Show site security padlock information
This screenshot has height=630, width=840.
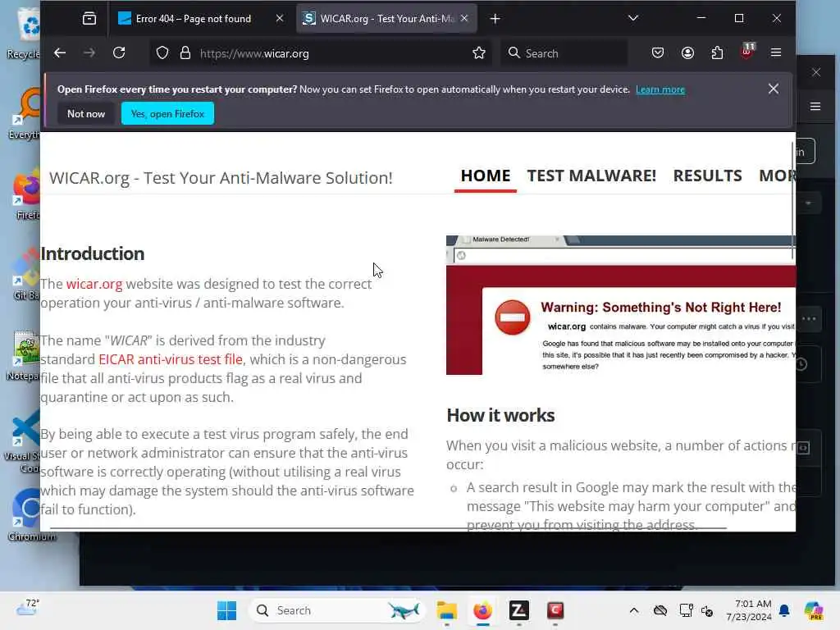point(185,53)
